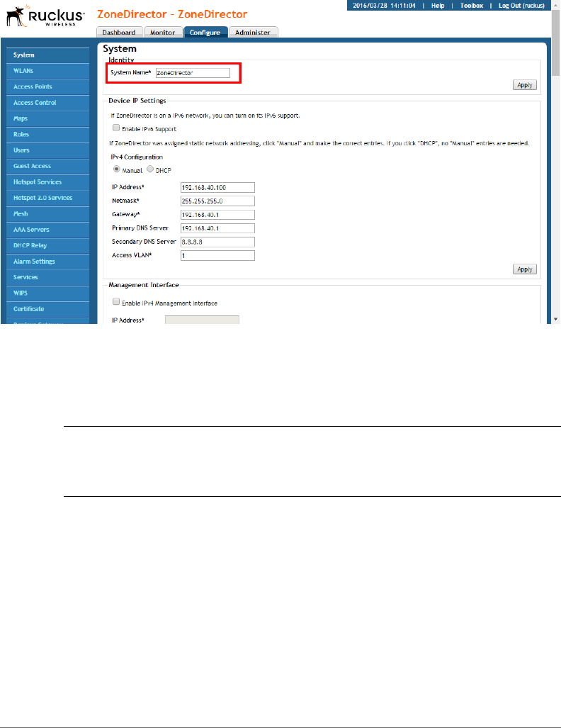
Task: Click the date and time 2016/03/28 14:11:04
Action: click(x=384, y=6)
